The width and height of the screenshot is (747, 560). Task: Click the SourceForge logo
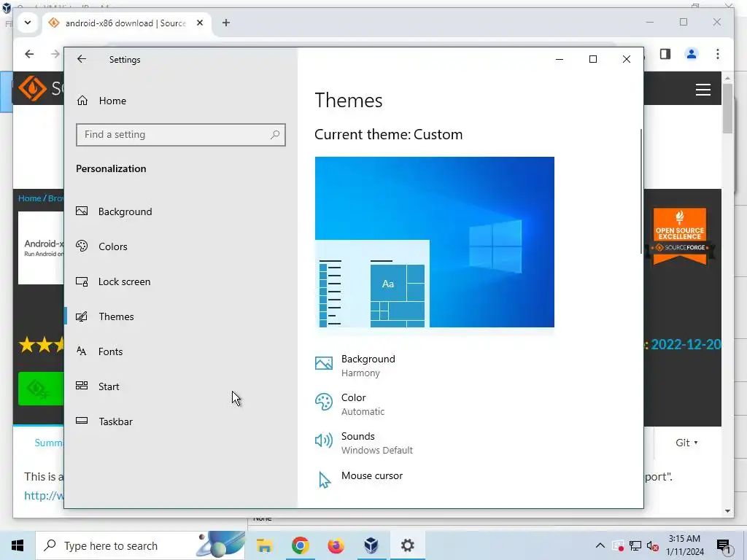pyautogui.click(x=32, y=88)
